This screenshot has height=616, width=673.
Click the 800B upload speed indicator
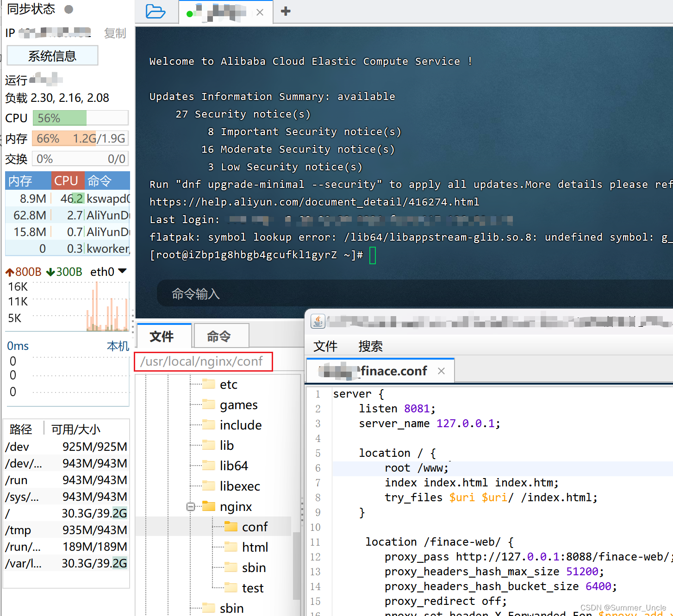click(24, 272)
